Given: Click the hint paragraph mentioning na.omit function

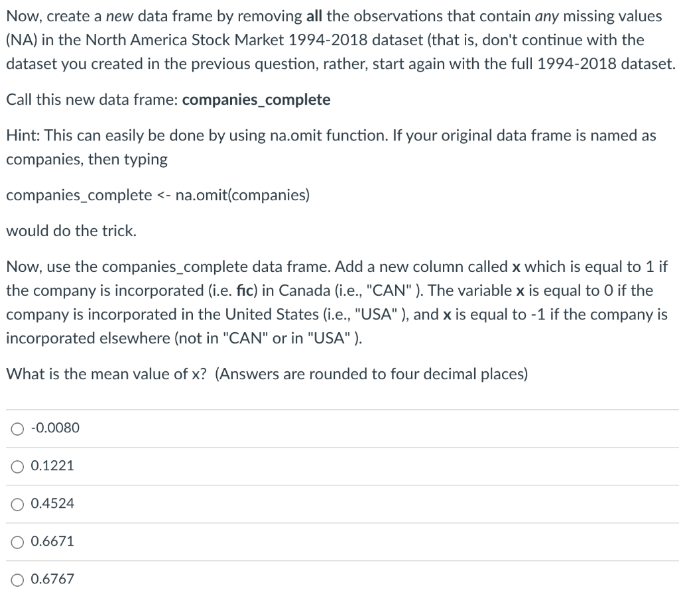Looking at the screenshot, I should 332,147.
